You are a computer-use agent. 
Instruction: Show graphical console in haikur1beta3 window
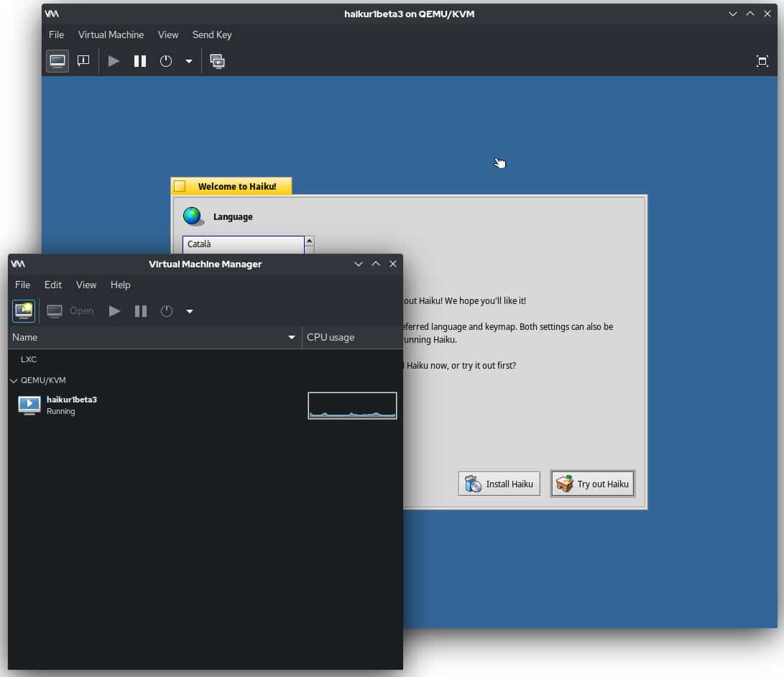[x=57, y=62]
